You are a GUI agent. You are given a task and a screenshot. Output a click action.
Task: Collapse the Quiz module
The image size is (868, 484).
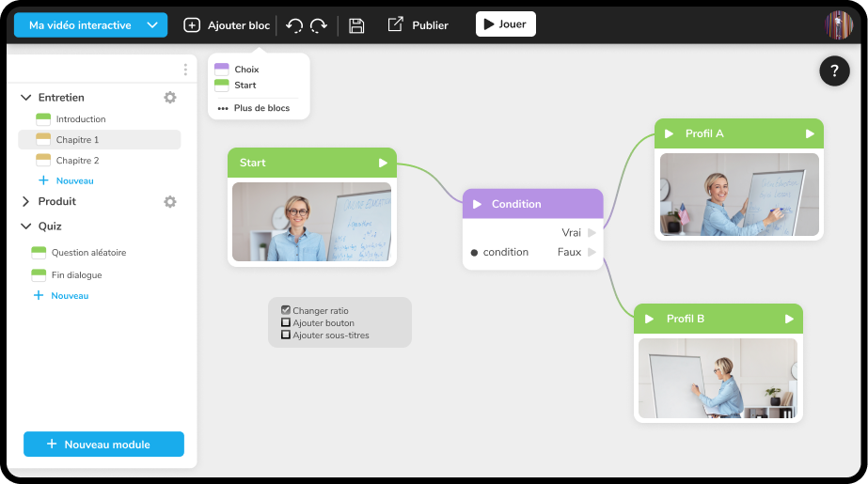25,226
